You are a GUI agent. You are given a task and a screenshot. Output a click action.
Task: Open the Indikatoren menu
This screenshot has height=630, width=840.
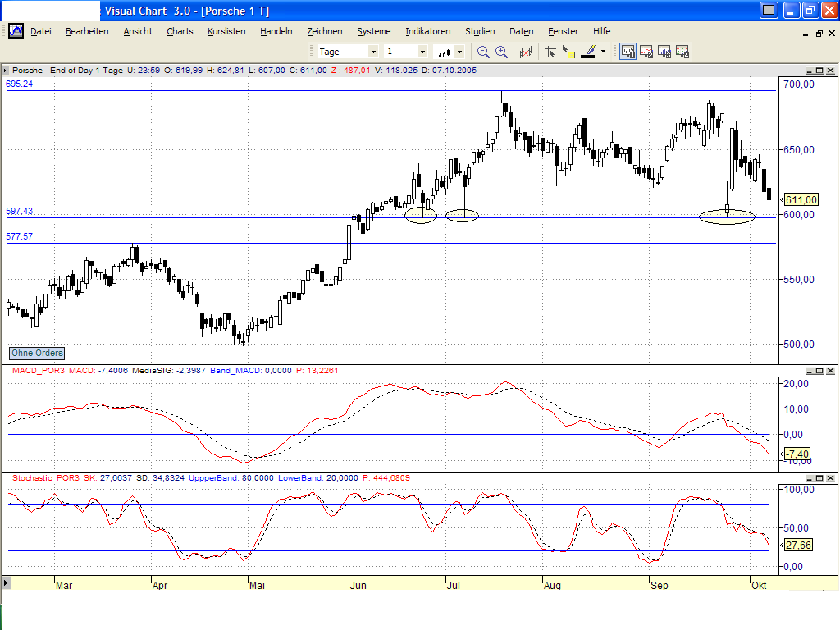[427, 31]
